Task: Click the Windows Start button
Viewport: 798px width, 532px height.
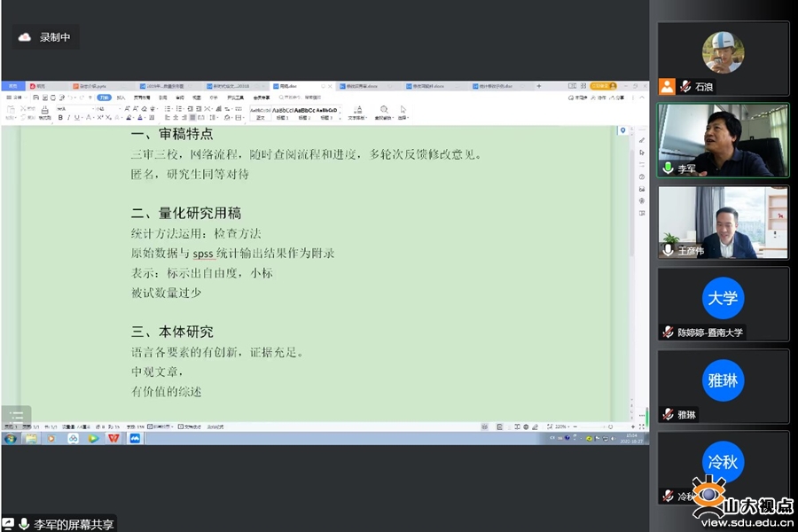Action: click(10, 438)
